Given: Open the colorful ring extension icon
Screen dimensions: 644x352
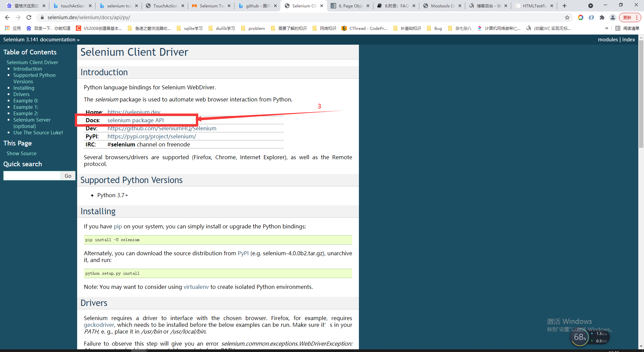Looking at the screenshot, I should pos(581,17).
